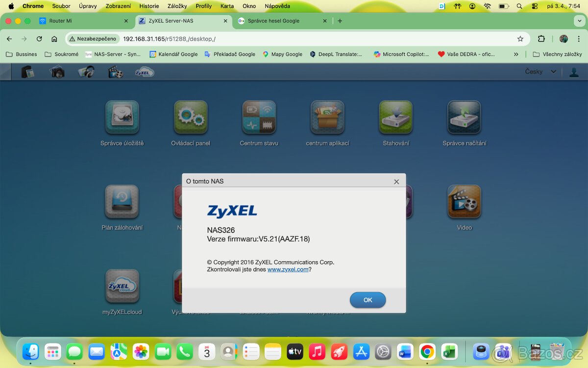
Task: Click camera photo icon in NAS top bar
Action: pyautogui.click(x=57, y=72)
